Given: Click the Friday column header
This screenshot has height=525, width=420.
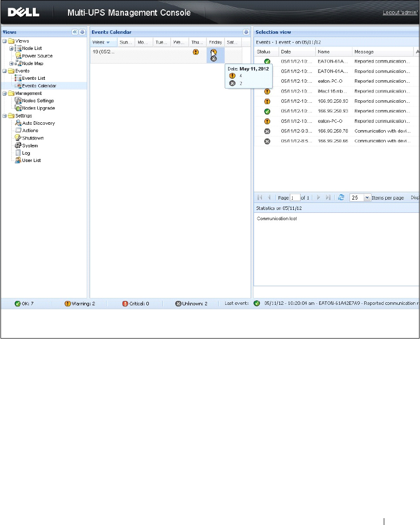Looking at the screenshot, I should (x=215, y=42).
